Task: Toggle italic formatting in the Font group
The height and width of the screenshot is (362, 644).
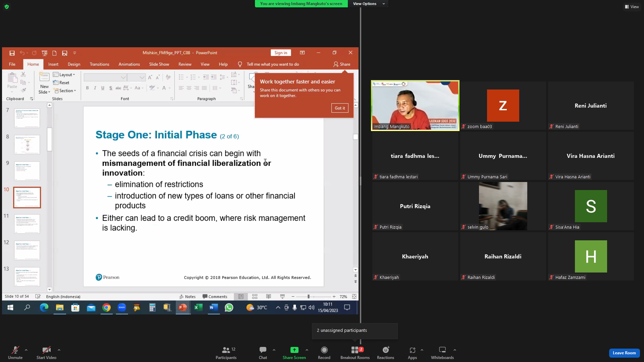Action: click(x=95, y=88)
